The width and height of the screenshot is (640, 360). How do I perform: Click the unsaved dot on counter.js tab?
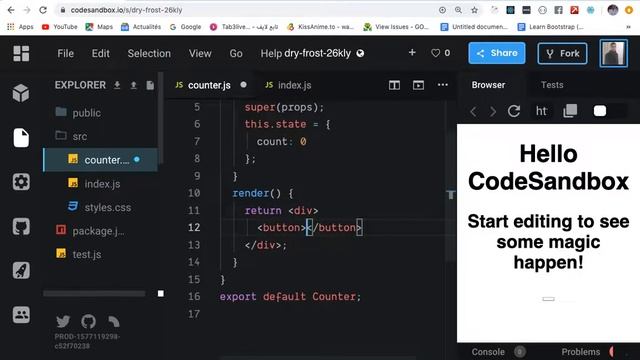[243, 85]
